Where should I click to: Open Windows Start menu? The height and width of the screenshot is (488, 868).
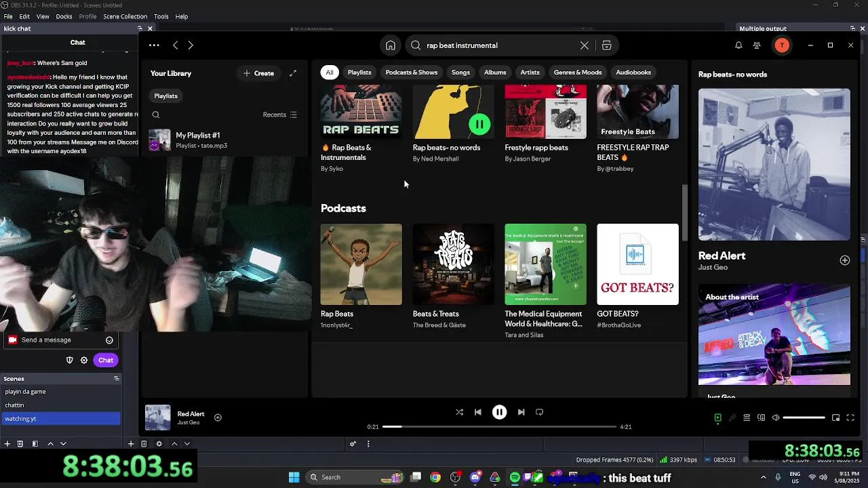click(294, 477)
